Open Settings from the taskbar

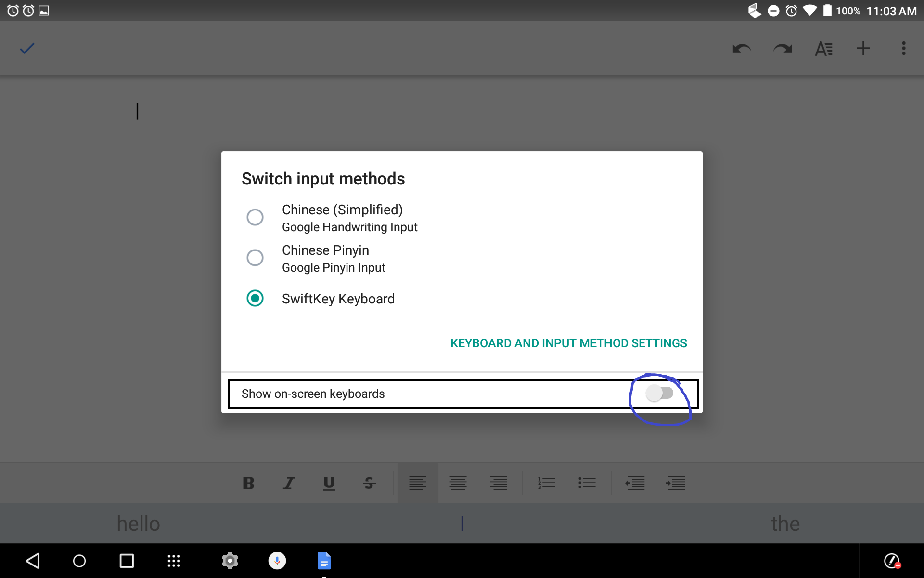230,561
